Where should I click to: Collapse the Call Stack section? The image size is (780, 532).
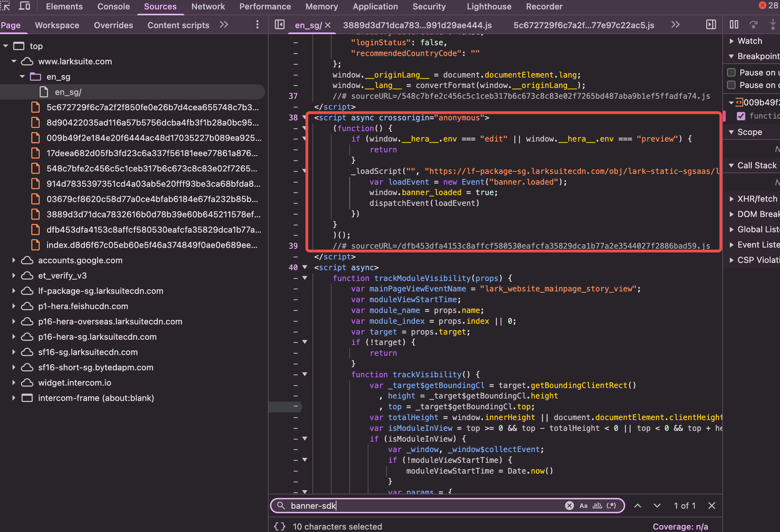731,166
